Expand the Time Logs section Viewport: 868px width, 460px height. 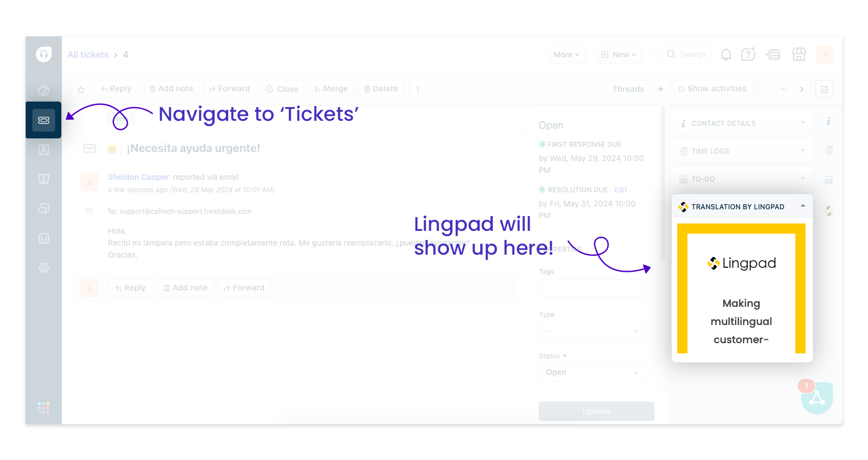tap(742, 151)
